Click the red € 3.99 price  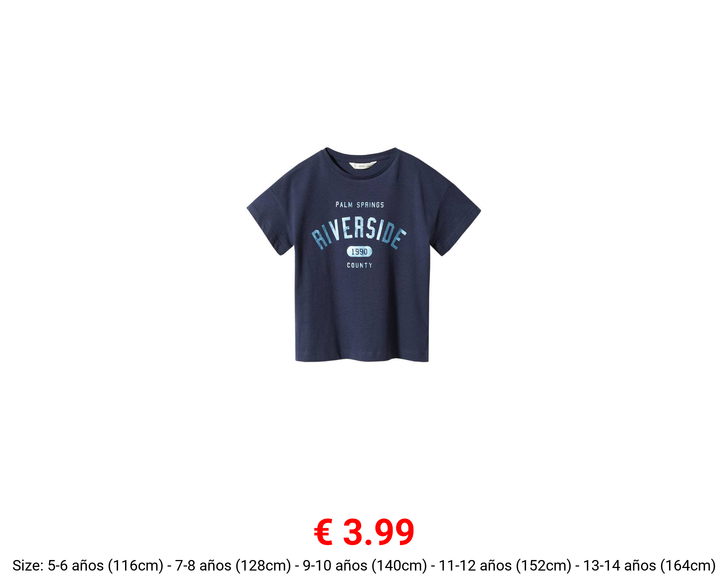click(x=364, y=533)
